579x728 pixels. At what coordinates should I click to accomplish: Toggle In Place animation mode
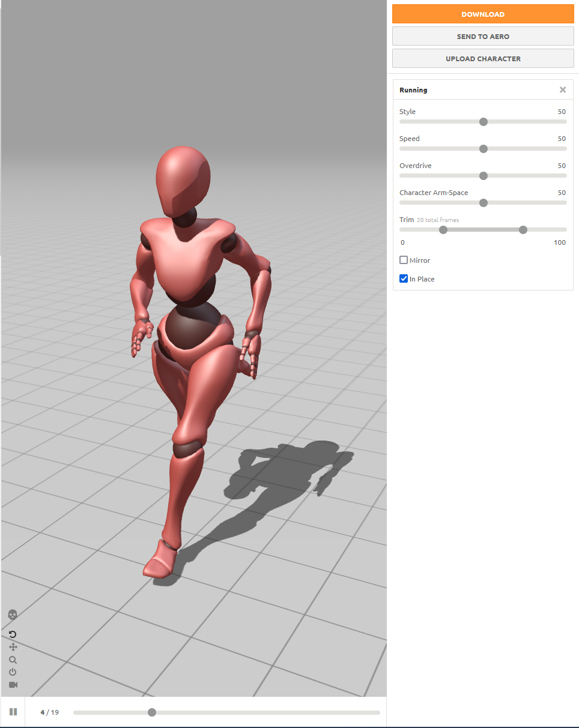(404, 278)
